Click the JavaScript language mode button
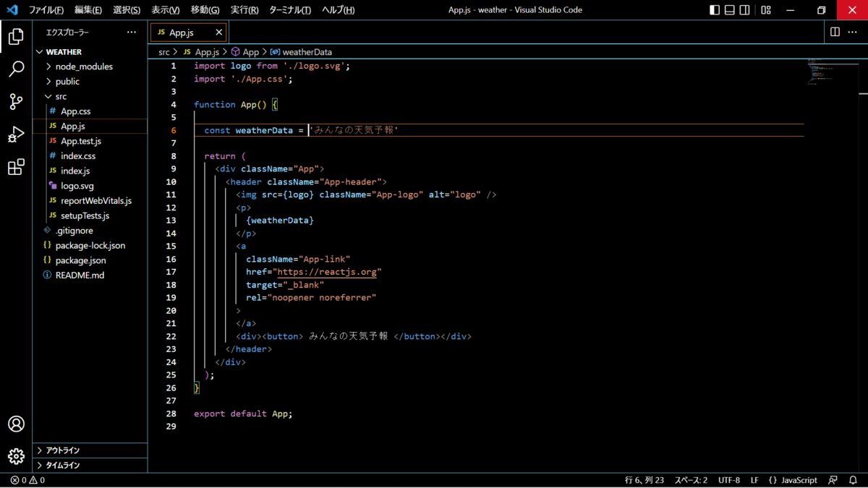 point(793,480)
